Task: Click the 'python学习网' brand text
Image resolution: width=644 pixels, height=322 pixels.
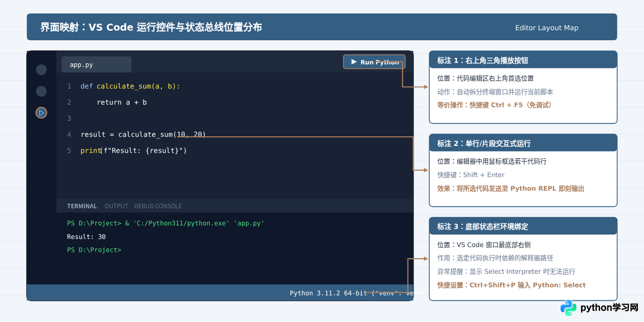Action: pos(609,307)
